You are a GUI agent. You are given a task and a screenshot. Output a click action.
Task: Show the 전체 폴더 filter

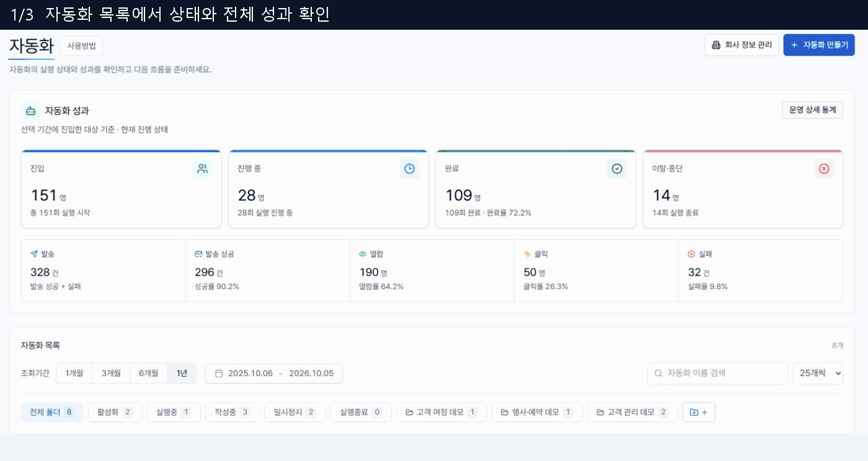(52, 412)
